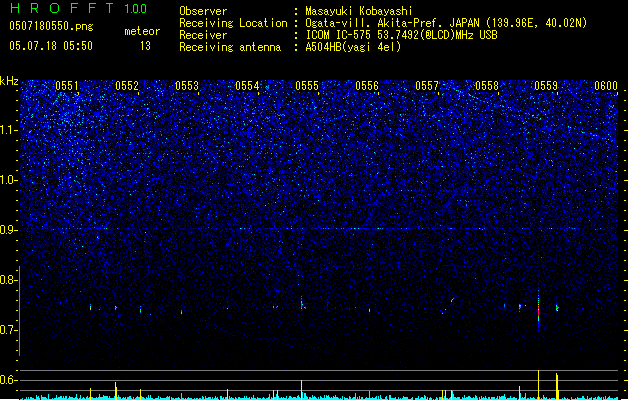Click the strong meteor echo streak at 0559

pos(538,310)
